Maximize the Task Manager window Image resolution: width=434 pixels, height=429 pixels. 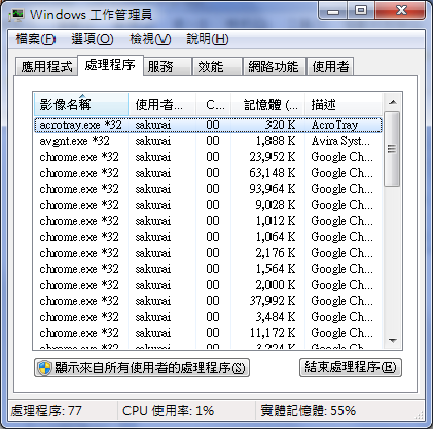361,11
